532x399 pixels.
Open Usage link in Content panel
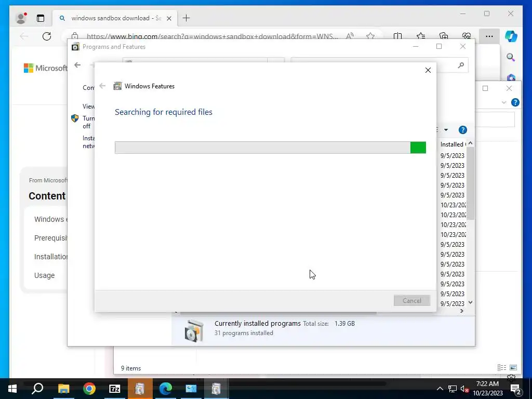tap(45, 275)
